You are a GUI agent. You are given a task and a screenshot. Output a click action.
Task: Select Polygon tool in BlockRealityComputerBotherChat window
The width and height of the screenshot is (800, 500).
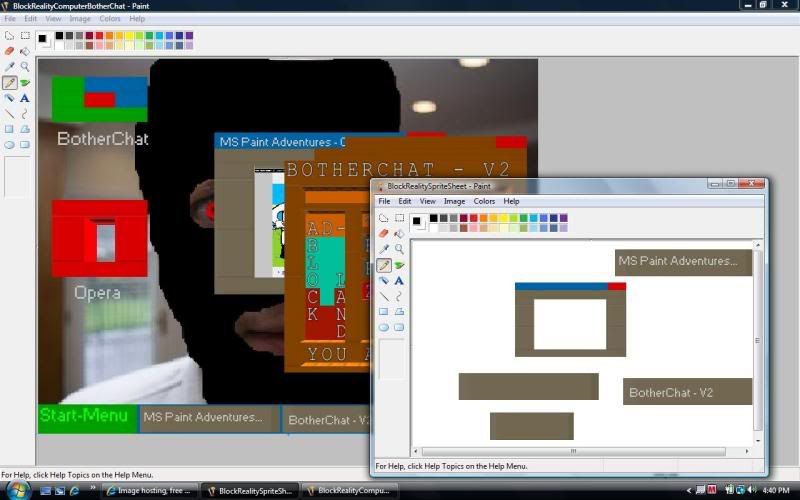tap(25, 129)
